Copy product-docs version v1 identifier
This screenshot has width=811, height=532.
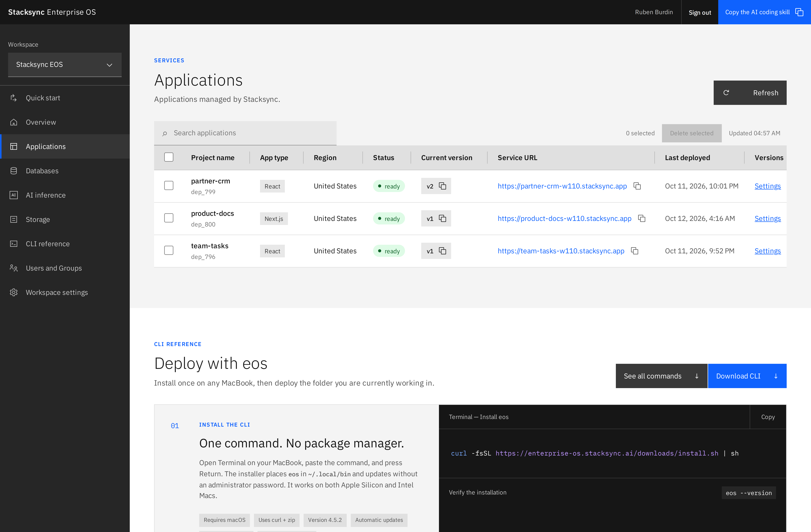442,218
